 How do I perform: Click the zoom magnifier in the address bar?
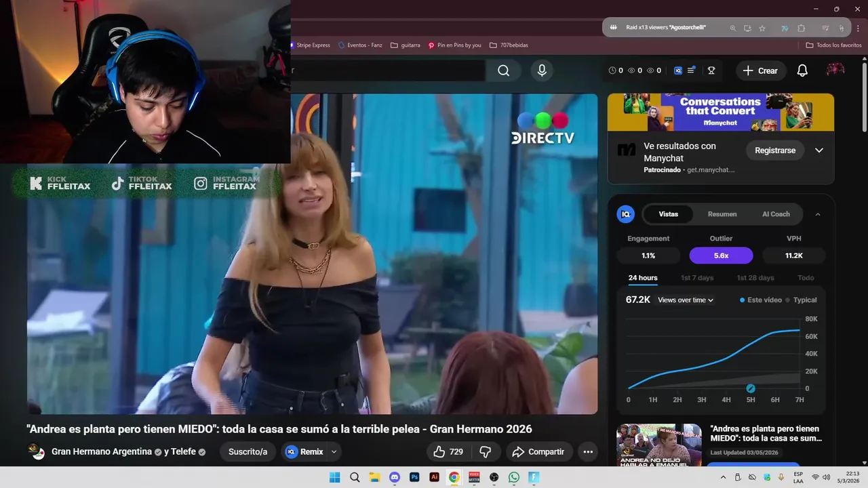(x=732, y=28)
